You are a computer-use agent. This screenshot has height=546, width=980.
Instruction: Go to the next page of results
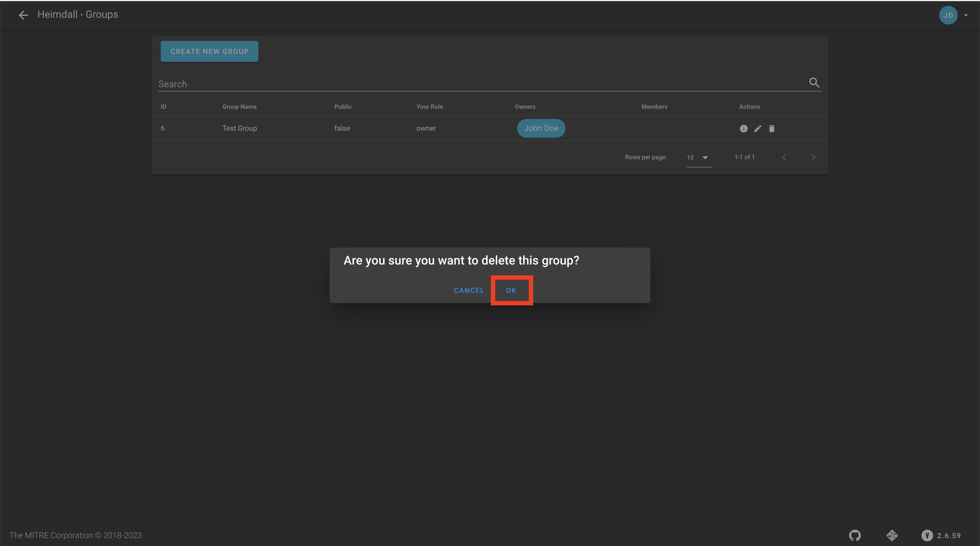pyautogui.click(x=813, y=157)
